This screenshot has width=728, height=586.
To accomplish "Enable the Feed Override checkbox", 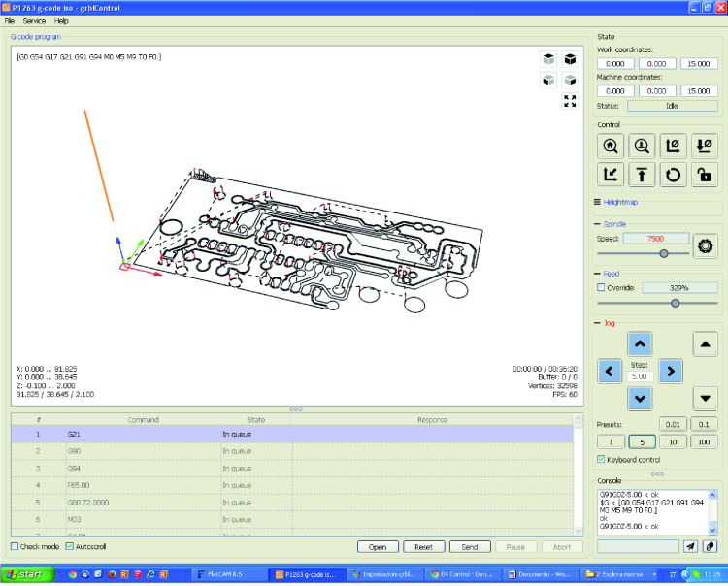I will [601, 288].
